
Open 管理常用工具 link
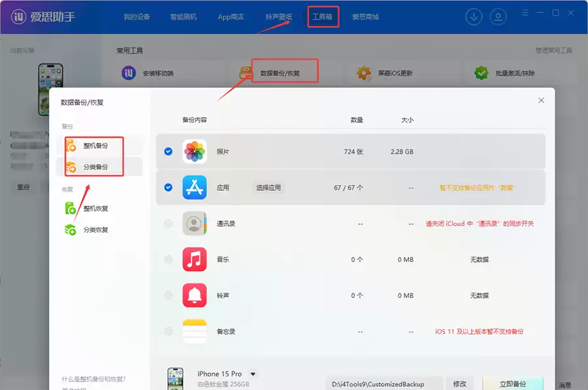coord(553,50)
